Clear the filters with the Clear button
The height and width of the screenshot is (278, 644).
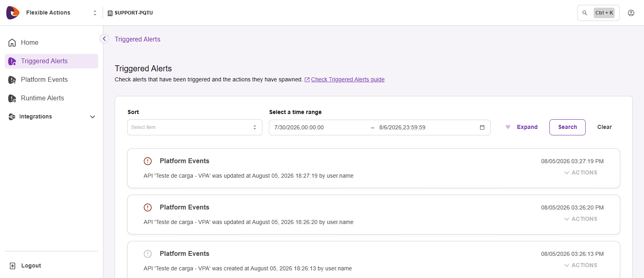pyautogui.click(x=604, y=127)
